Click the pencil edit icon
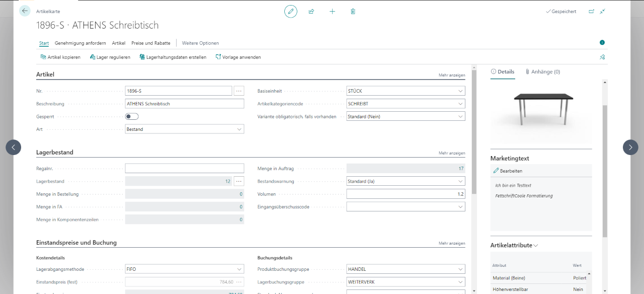The image size is (644, 294). point(291,11)
